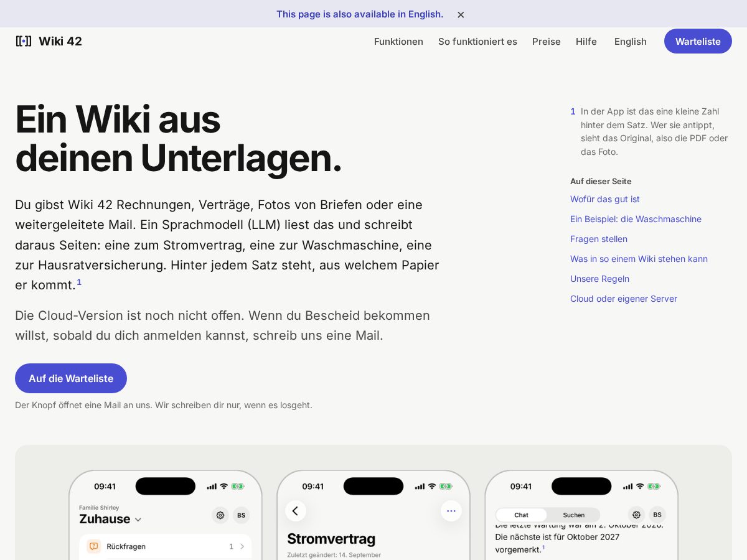The image size is (747, 560).
Task: Select the Suchen tab
Action: tap(574, 515)
